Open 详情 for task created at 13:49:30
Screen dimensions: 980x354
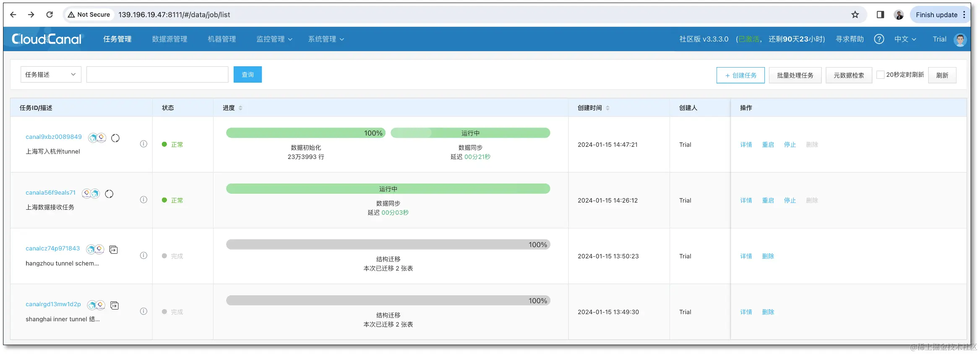tap(746, 312)
